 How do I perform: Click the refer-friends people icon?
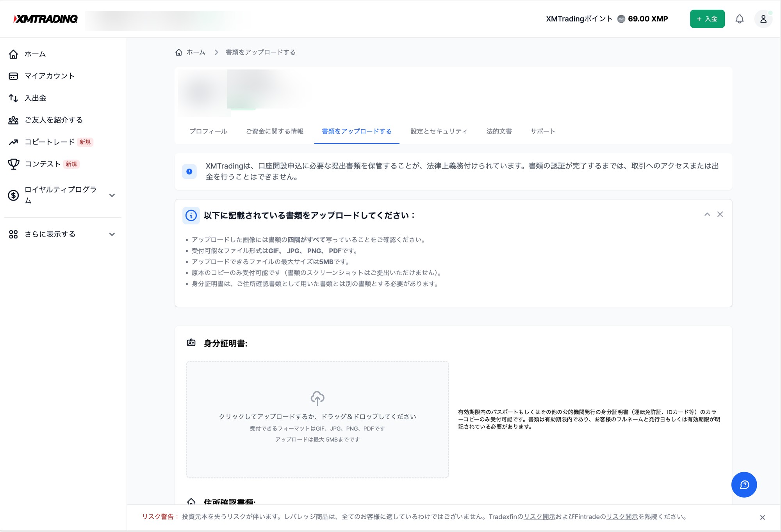pyautogui.click(x=13, y=120)
